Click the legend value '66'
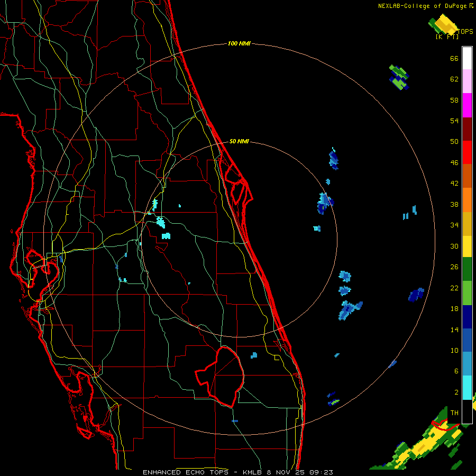 pos(454,58)
